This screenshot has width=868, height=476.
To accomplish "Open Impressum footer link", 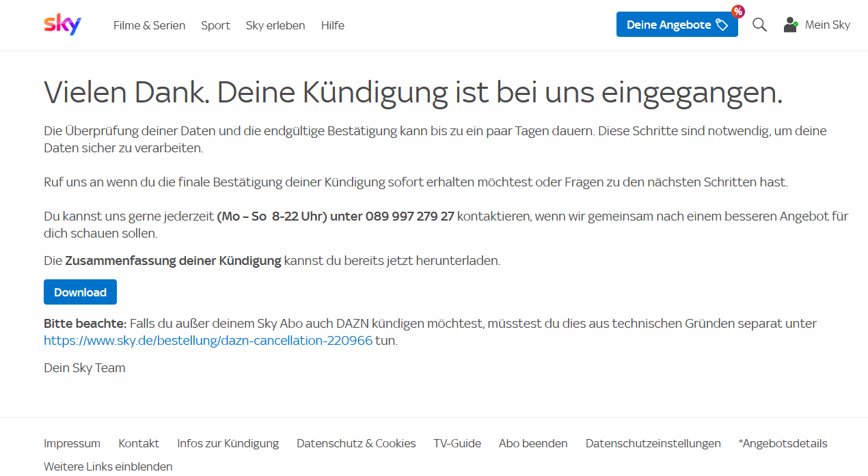I will coord(72,443).
